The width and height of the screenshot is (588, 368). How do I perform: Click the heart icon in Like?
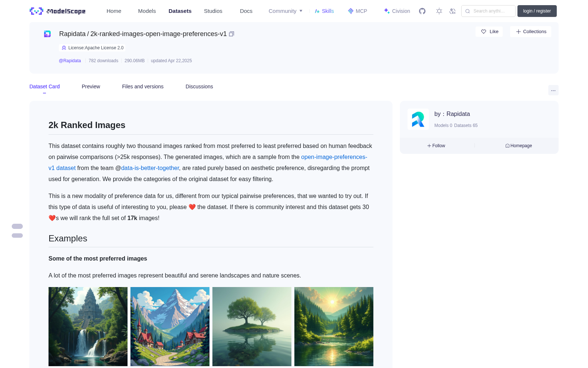click(x=484, y=32)
